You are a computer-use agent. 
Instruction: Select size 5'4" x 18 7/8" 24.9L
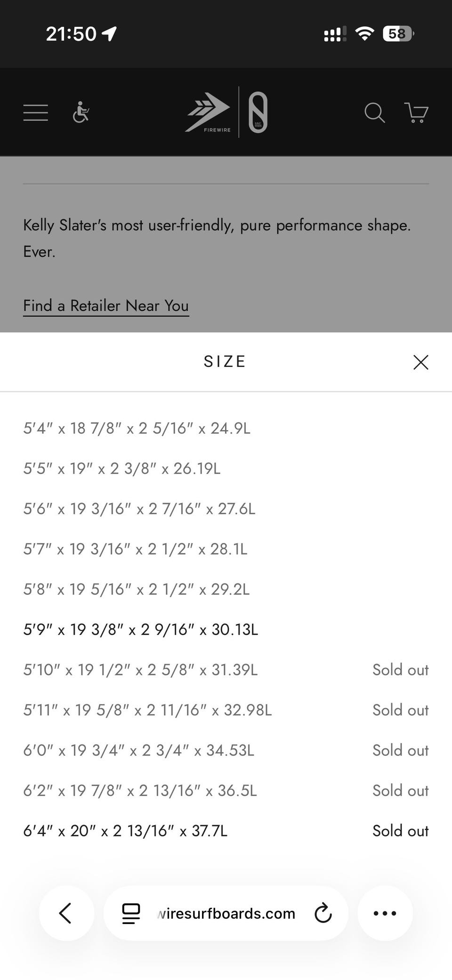[137, 428]
